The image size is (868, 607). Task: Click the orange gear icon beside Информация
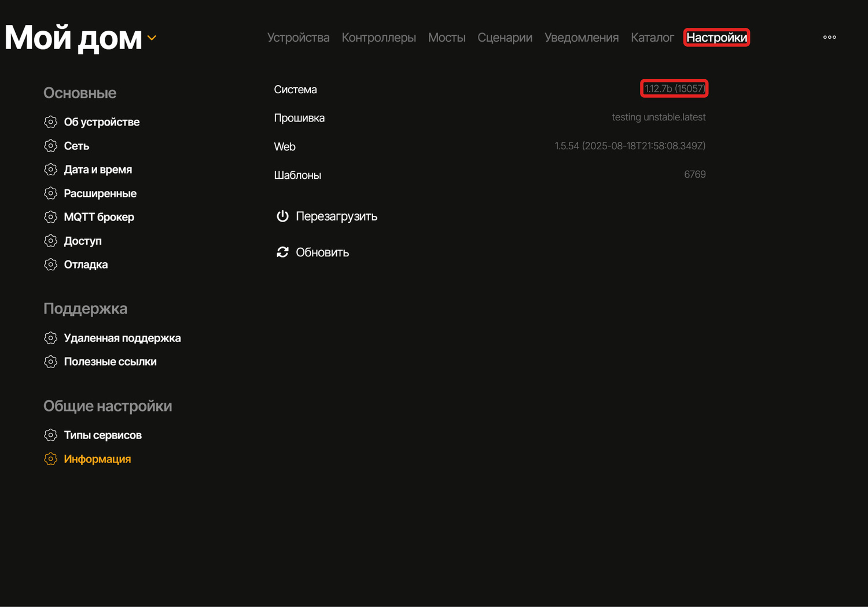tap(51, 459)
